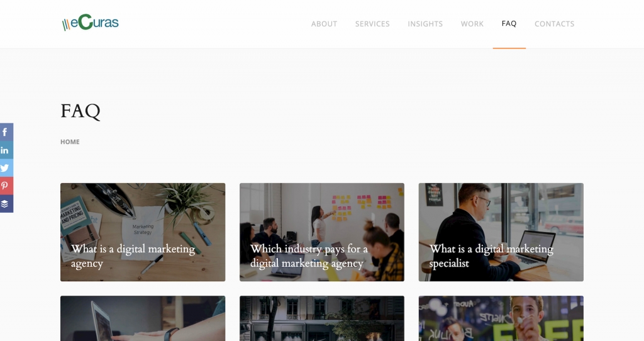The width and height of the screenshot is (644, 341).
Task: Open the Services menu item
Action: click(372, 24)
